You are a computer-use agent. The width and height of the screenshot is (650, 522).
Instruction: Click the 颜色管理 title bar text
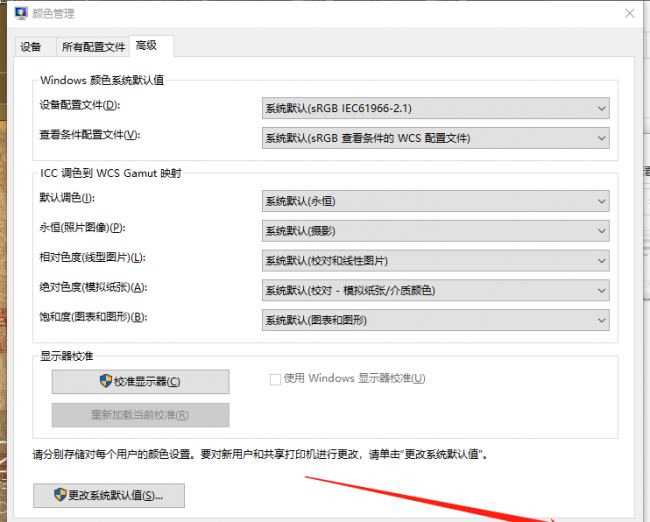pos(53,14)
